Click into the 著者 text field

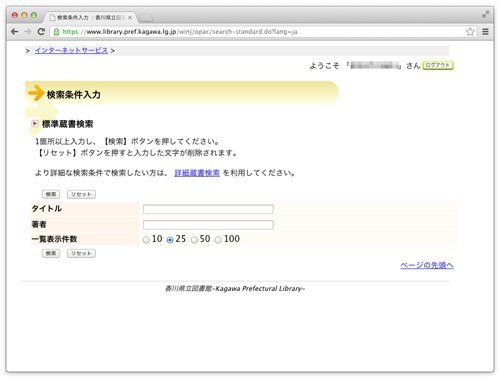(208, 225)
